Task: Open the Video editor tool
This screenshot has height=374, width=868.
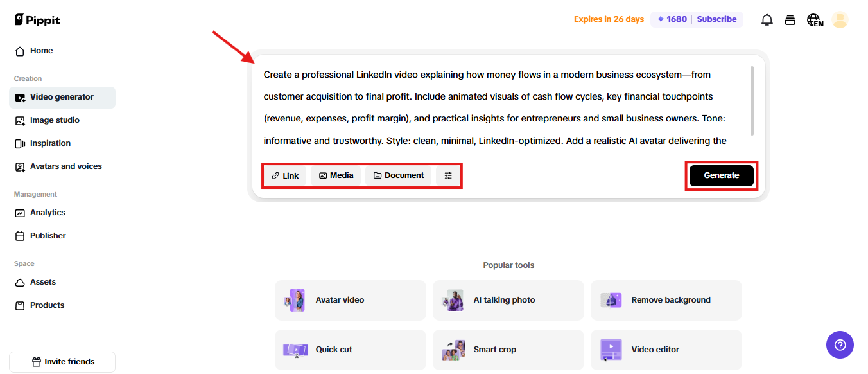Action: click(666, 350)
